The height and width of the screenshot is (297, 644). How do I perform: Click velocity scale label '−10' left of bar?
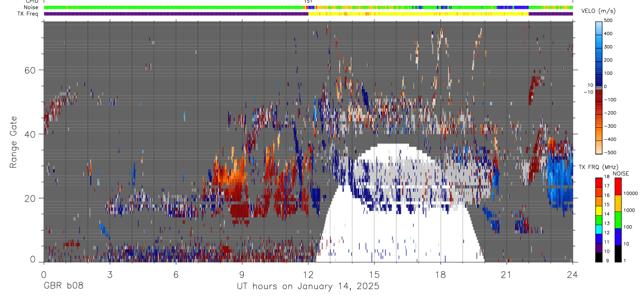(588, 92)
